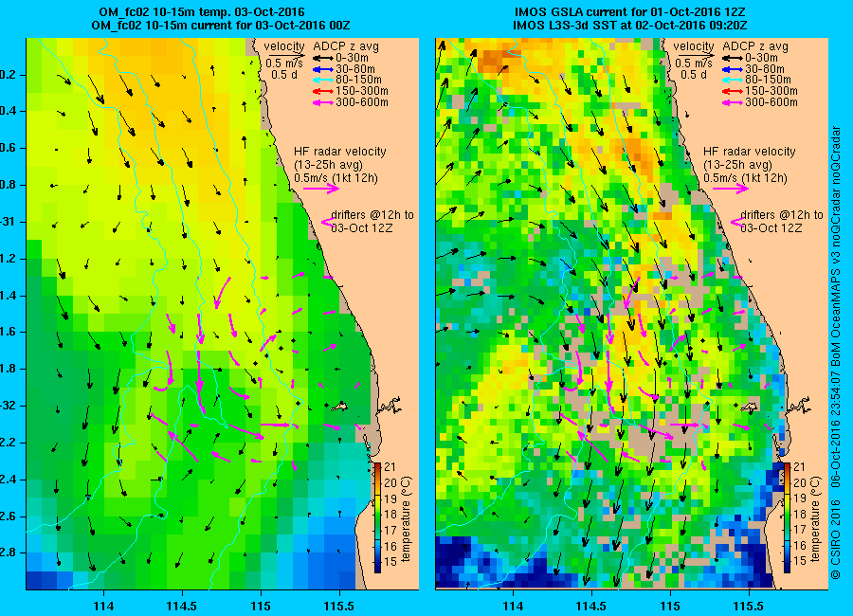
Task: Click color bar value 18 in IMOS panel
Action: 799,515
